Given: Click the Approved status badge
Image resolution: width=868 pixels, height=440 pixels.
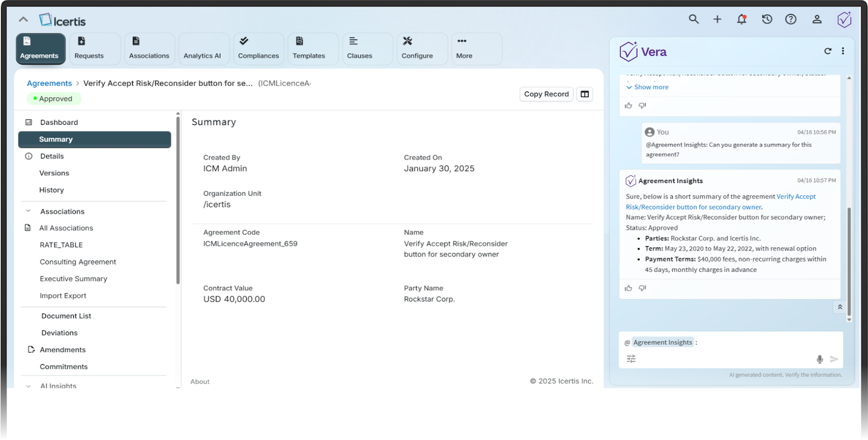Looking at the screenshot, I should tap(54, 99).
